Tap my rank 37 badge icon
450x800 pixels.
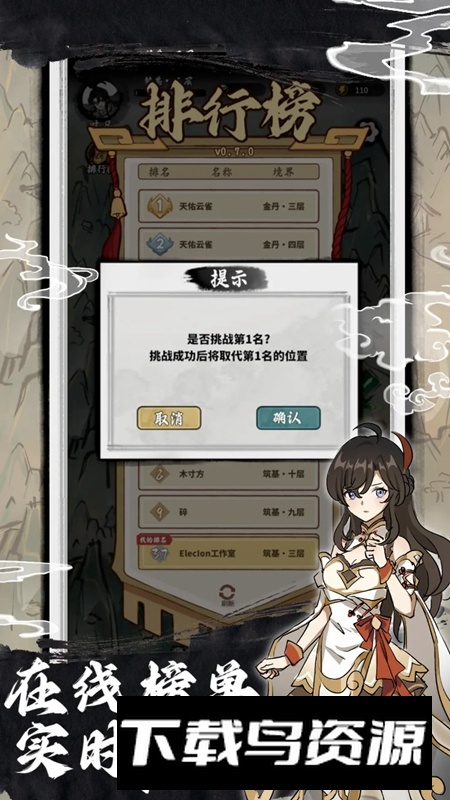click(158, 553)
